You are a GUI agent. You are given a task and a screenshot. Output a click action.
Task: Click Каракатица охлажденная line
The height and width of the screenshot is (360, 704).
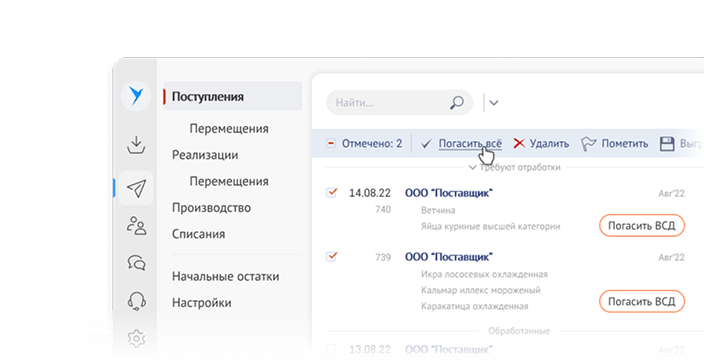point(474,307)
